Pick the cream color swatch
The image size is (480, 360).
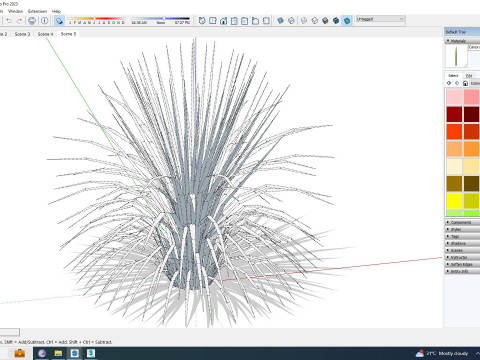(454, 166)
